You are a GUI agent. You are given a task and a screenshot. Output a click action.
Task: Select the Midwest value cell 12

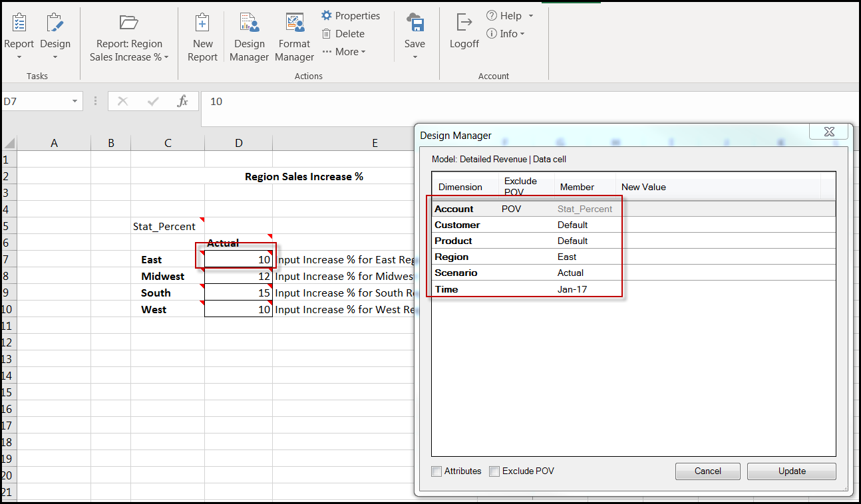tap(239, 276)
